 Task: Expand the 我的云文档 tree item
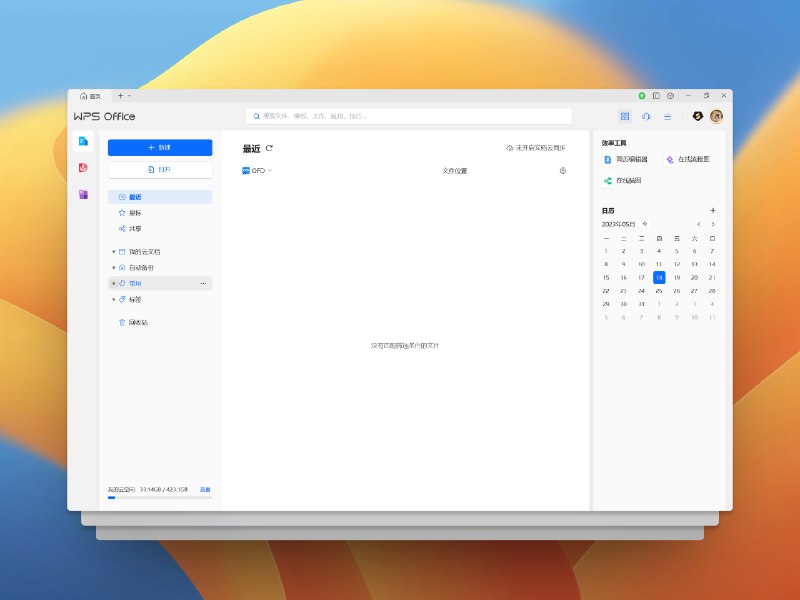pyautogui.click(x=114, y=252)
